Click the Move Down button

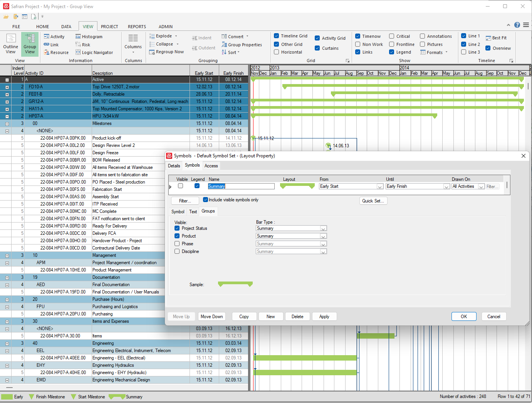(x=211, y=317)
